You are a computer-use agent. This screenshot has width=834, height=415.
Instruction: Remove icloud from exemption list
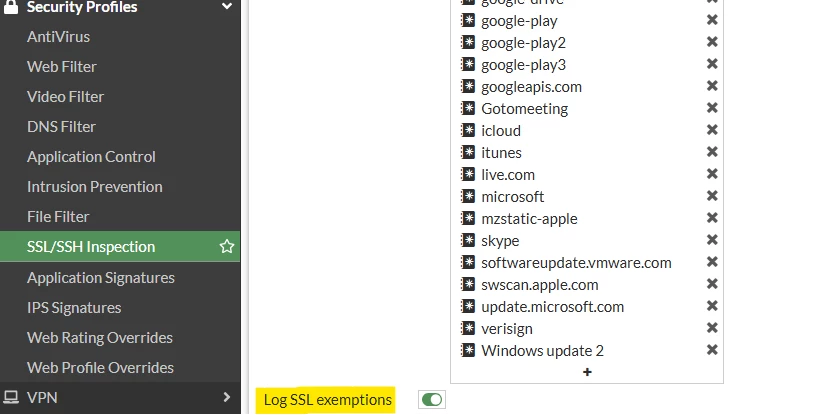[712, 130]
